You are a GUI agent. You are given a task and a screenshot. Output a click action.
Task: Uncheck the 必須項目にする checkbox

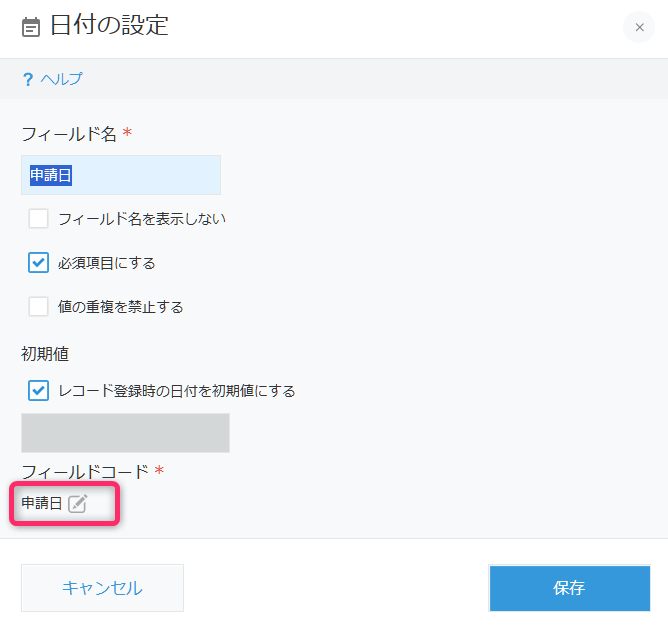coord(38,262)
